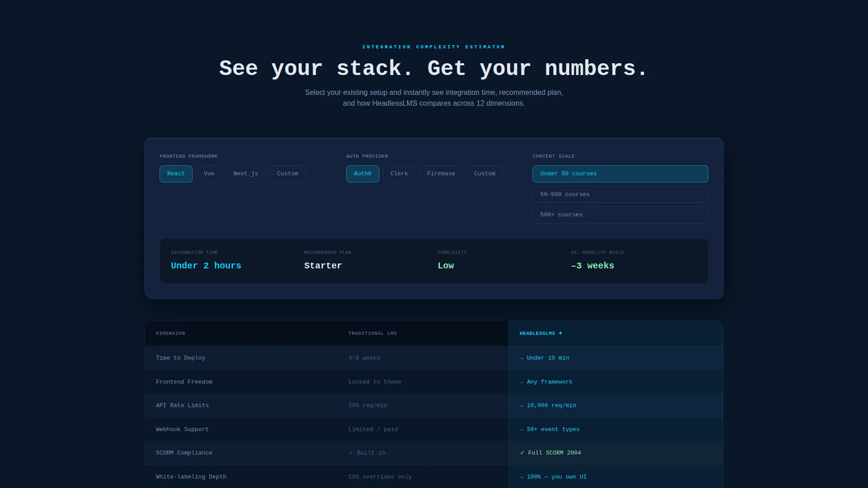Choose Vue as frontend framework

[209, 174]
